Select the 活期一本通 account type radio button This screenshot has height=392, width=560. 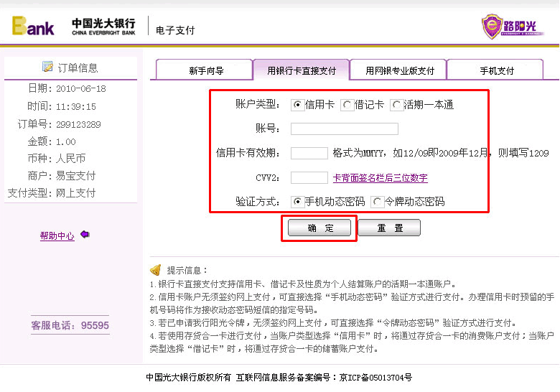(x=396, y=105)
